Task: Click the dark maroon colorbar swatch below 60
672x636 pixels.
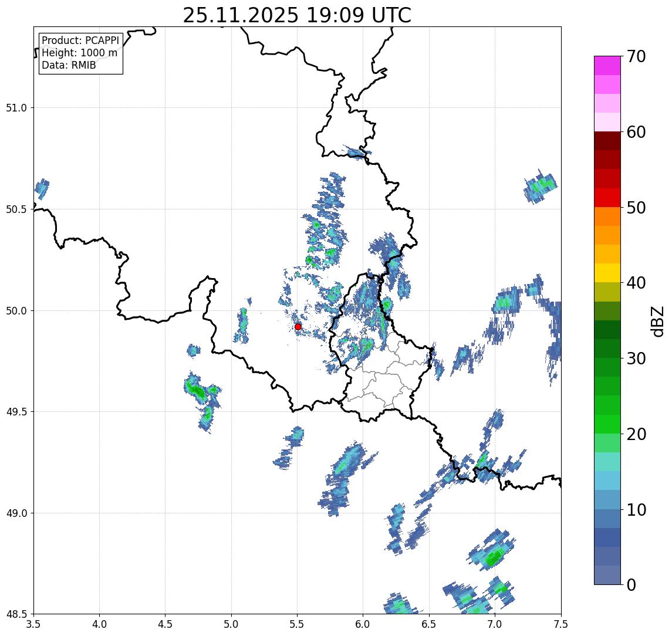Action: (x=607, y=141)
